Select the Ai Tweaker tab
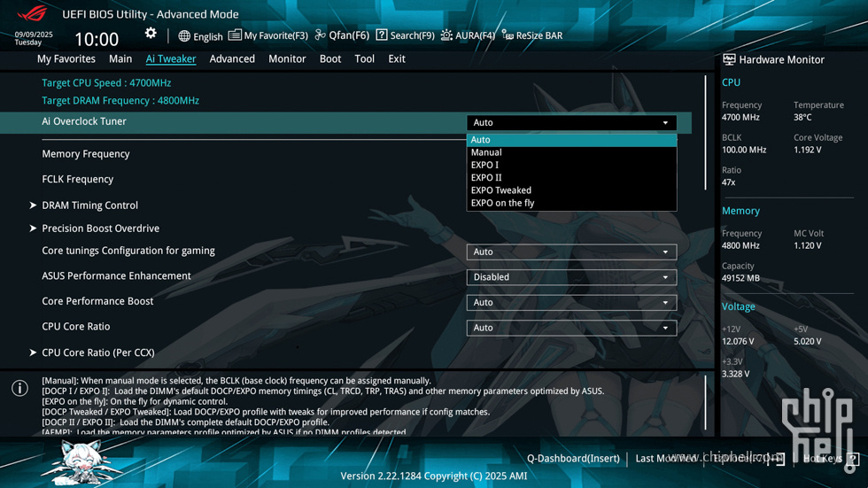868x488 pixels. pyautogui.click(x=170, y=58)
